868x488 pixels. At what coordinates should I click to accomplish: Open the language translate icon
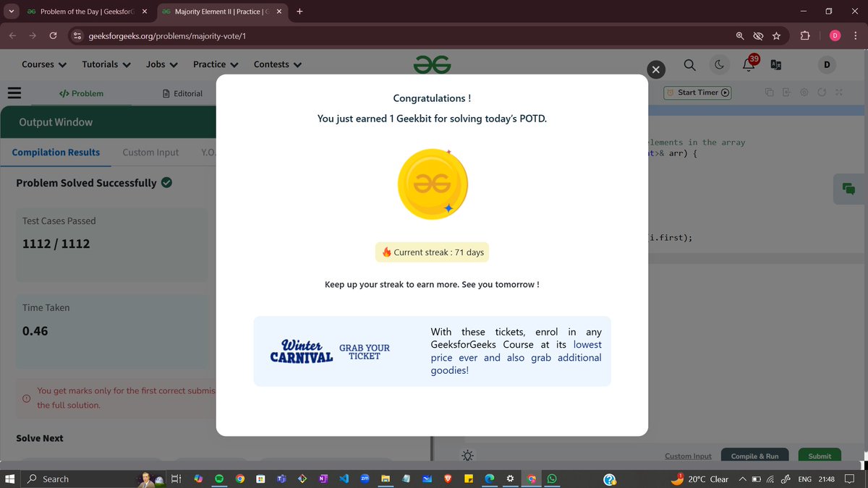(776, 65)
